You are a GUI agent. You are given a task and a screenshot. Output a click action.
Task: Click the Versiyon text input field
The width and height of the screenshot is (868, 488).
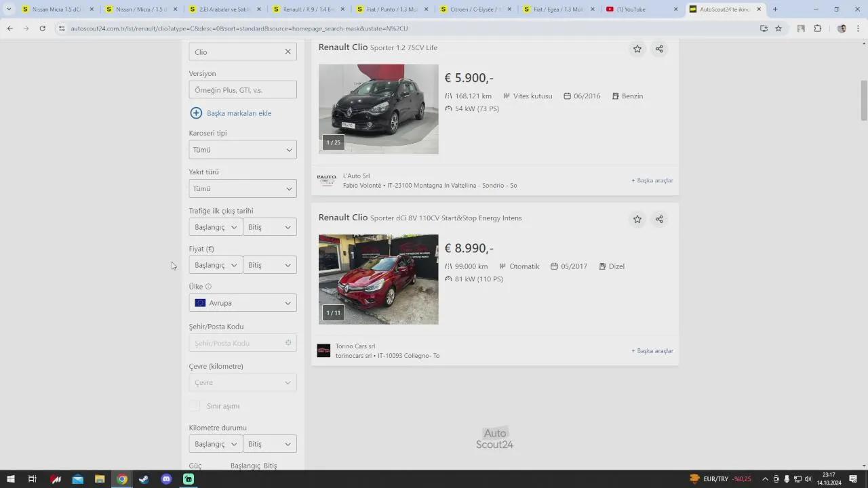click(x=242, y=90)
